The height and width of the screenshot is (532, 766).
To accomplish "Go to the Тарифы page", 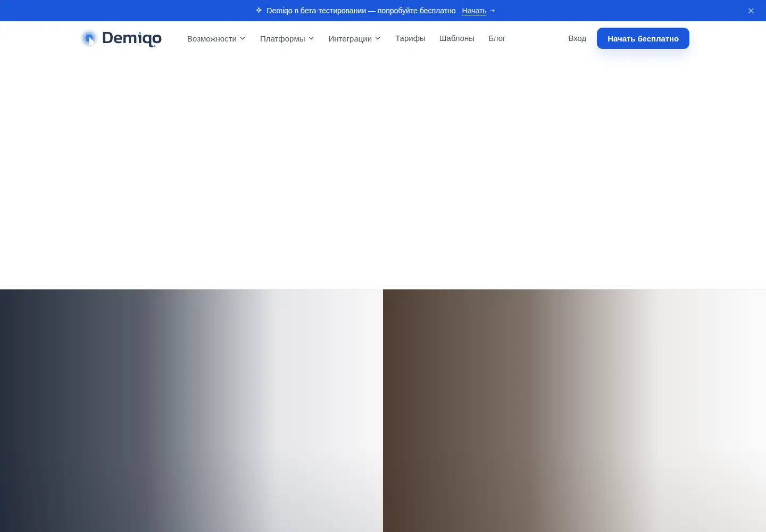I will click(x=410, y=38).
